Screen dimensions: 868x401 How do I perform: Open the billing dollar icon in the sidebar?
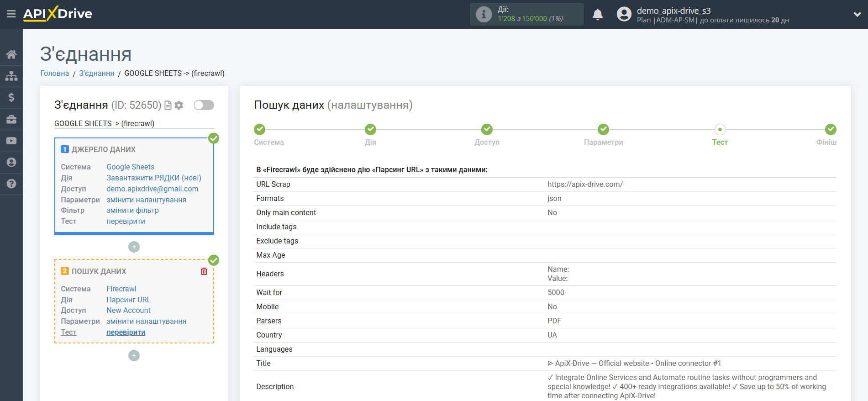(x=11, y=97)
